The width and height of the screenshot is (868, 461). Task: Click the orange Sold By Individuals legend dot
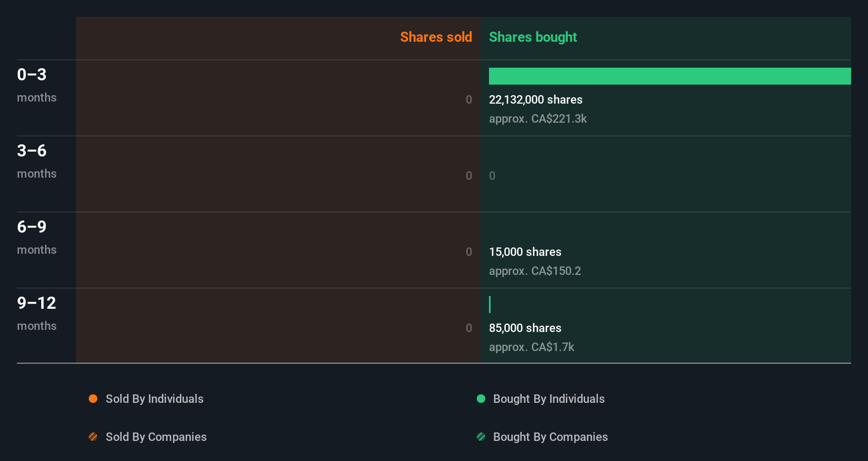(93, 399)
